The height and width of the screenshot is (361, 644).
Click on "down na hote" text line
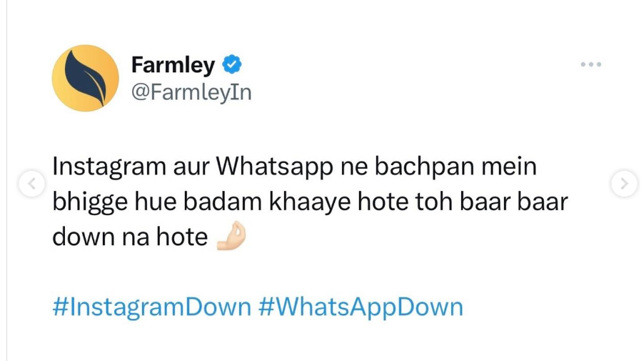pyautogui.click(x=130, y=237)
